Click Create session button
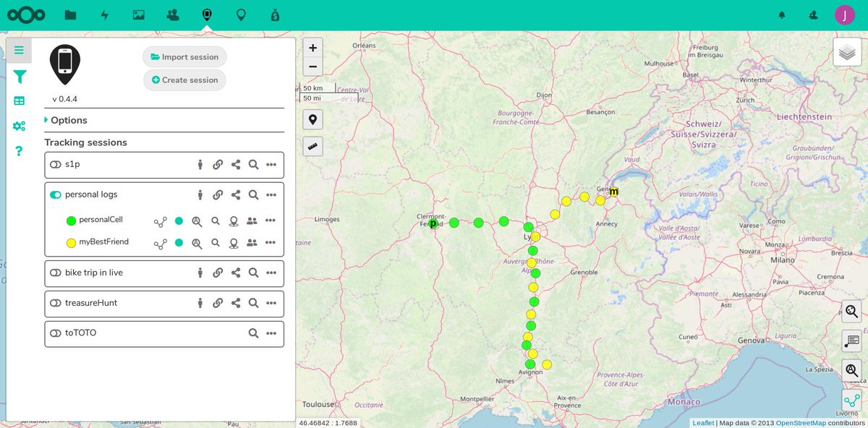Viewport: 868px width, 428px height. click(185, 80)
